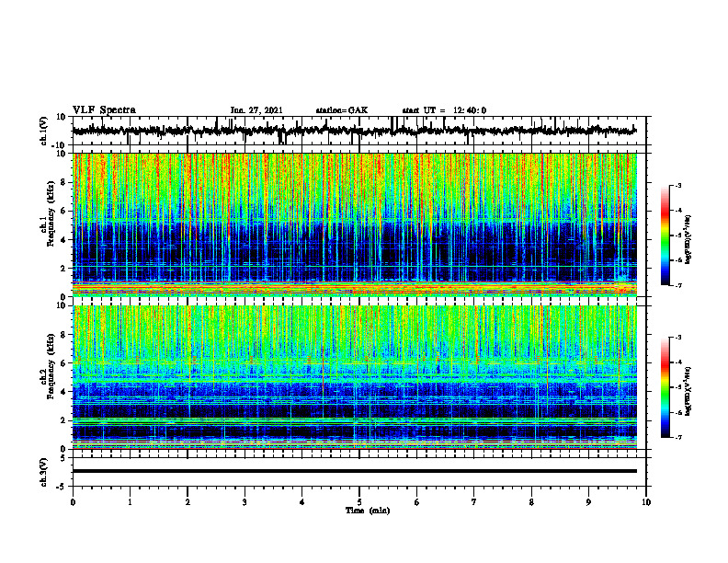This screenshot has width=728, height=563.
Task: Click the 8 kHz tick label of ch.2 spectrogram
Action: click(x=64, y=335)
